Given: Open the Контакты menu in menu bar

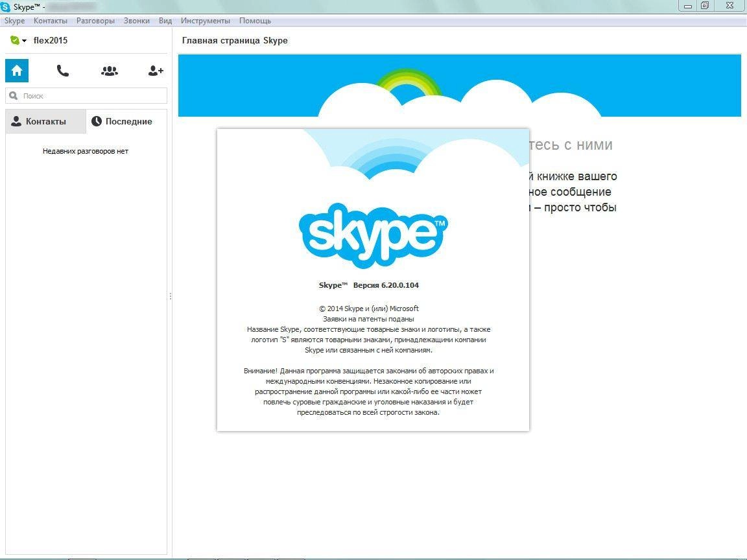Looking at the screenshot, I should click(x=51, y=21).
